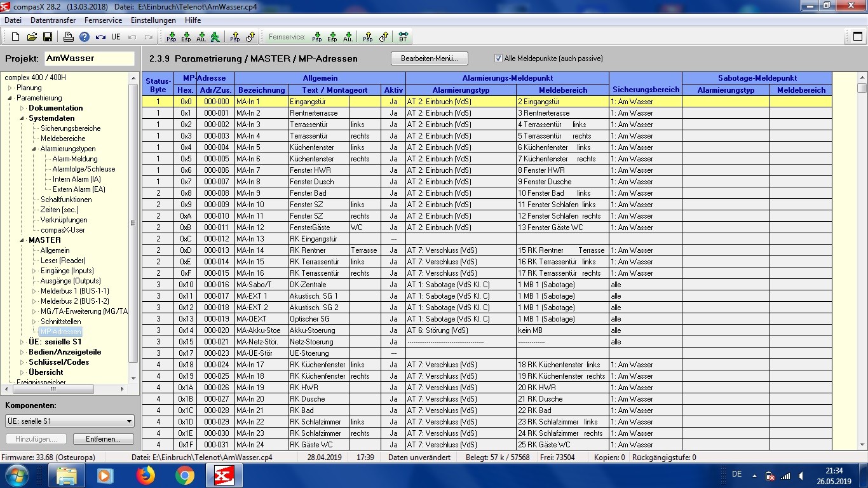Open the Datei menu
The width and height of the screenshot is (868, 488).
click(13, 20)
